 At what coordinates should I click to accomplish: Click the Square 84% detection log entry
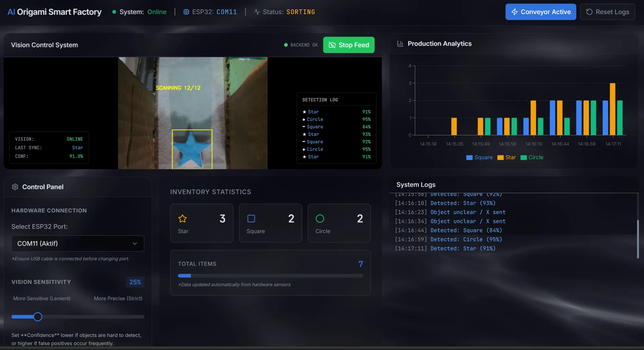pyautogui.click(x=336, y=127)
